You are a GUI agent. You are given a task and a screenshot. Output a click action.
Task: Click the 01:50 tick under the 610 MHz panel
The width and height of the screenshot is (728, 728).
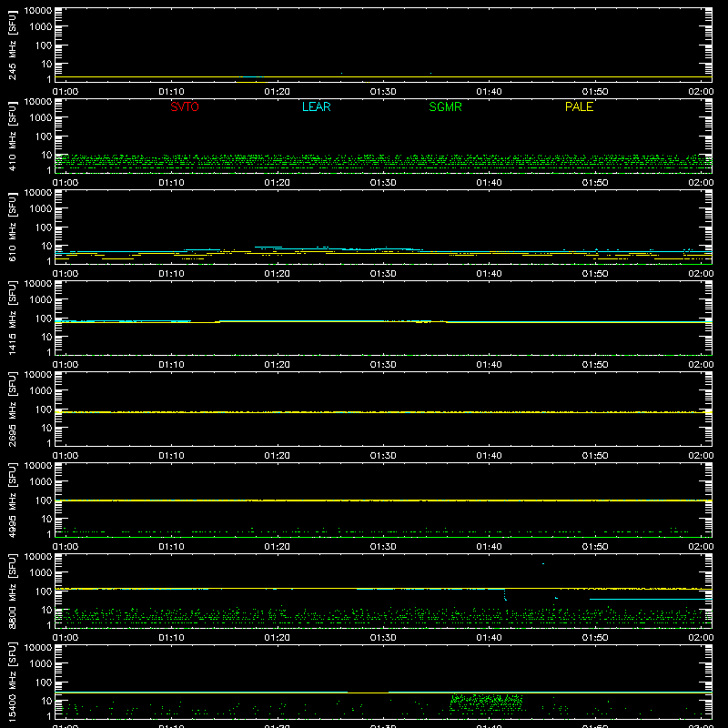(x=595, y=274)
